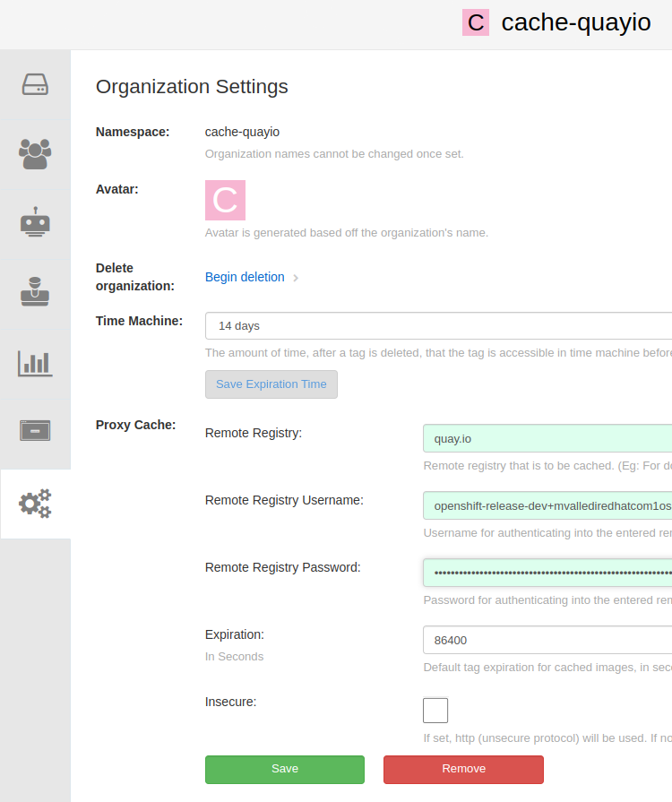Screen dimensions: 672x802
Task: Click the Delete organization label
Action: (135, 277)
